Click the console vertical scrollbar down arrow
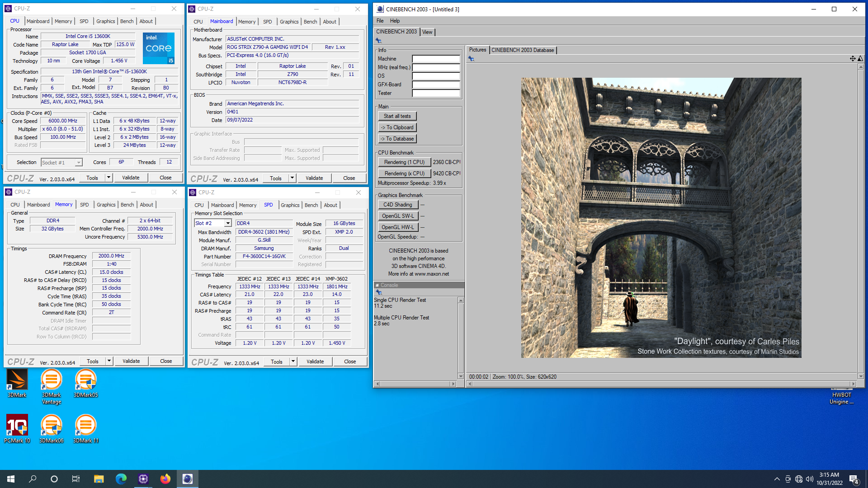This screenshot has width=868, height=488. click(x=461, y=376)
